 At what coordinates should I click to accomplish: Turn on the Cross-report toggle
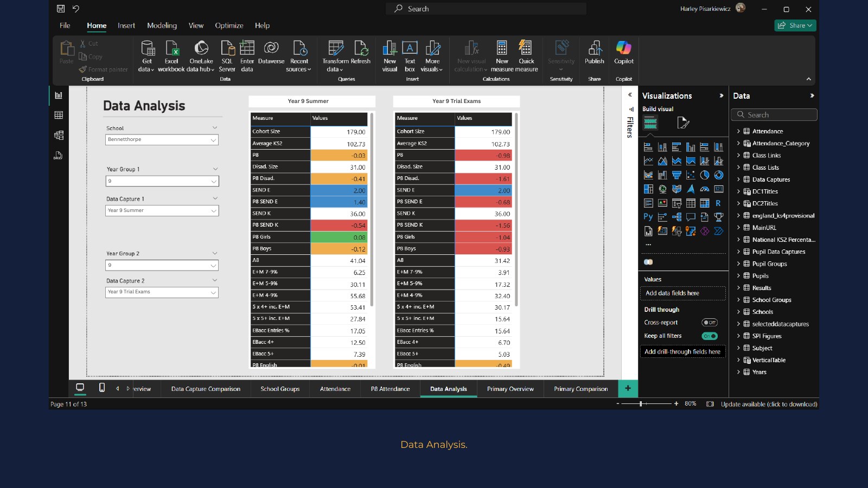tap(710, 323)
